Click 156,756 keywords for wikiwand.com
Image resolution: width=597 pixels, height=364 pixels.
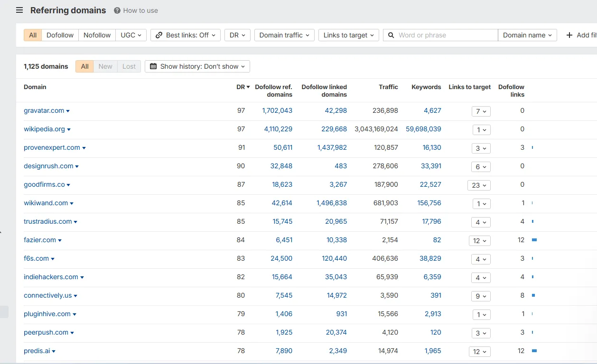click(429, 203)
